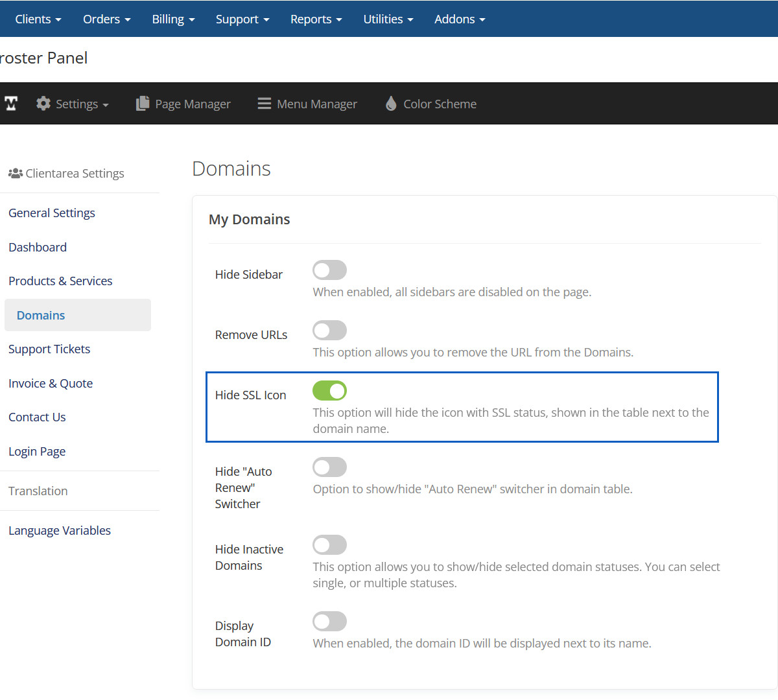The image size is (778, 700).
Task: Open the Addons menu
Action: click(x=460, y=19)
